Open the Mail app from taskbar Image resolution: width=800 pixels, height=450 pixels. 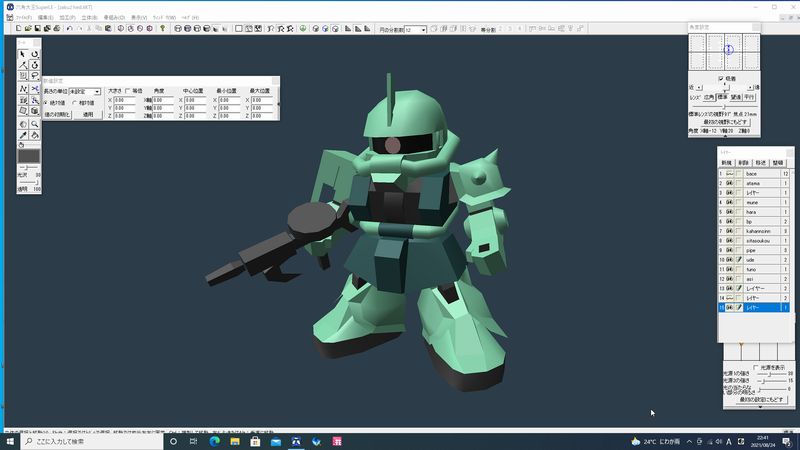[276, 441]
